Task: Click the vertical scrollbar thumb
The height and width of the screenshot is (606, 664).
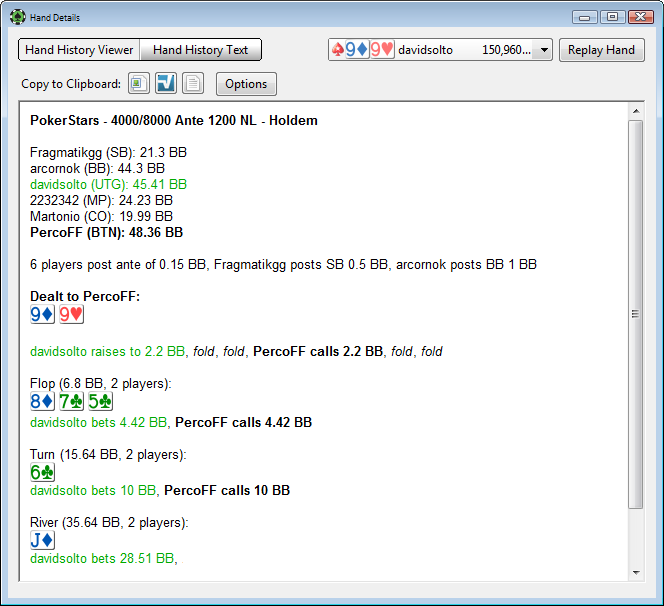Action: tap(636, 314)
